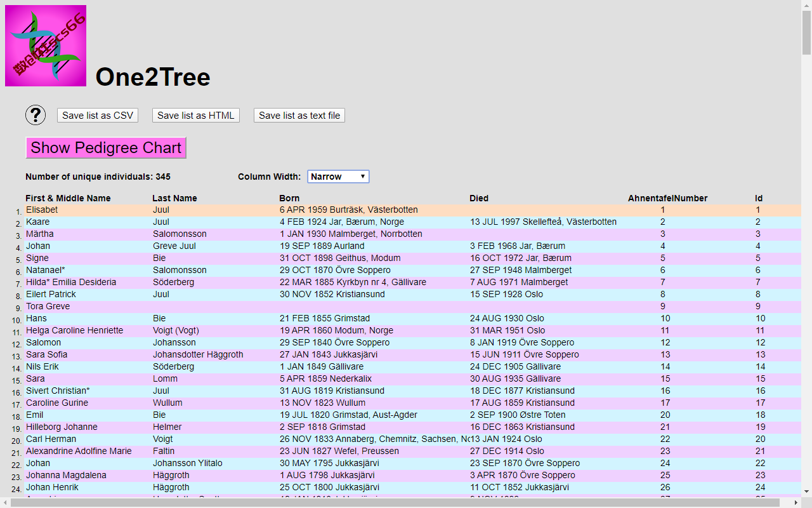
Task: Click the Born column header
Action: [x=289, y=198]
